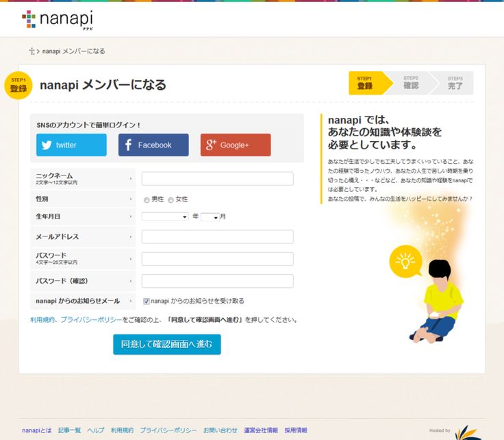Open the 利用規約 link above submit button

42,319
